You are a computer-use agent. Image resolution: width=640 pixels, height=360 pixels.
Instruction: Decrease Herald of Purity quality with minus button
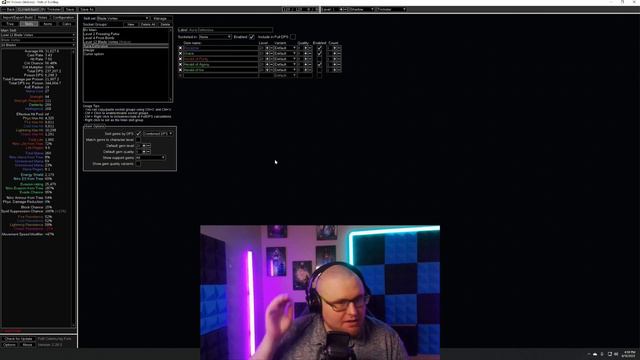310,59
